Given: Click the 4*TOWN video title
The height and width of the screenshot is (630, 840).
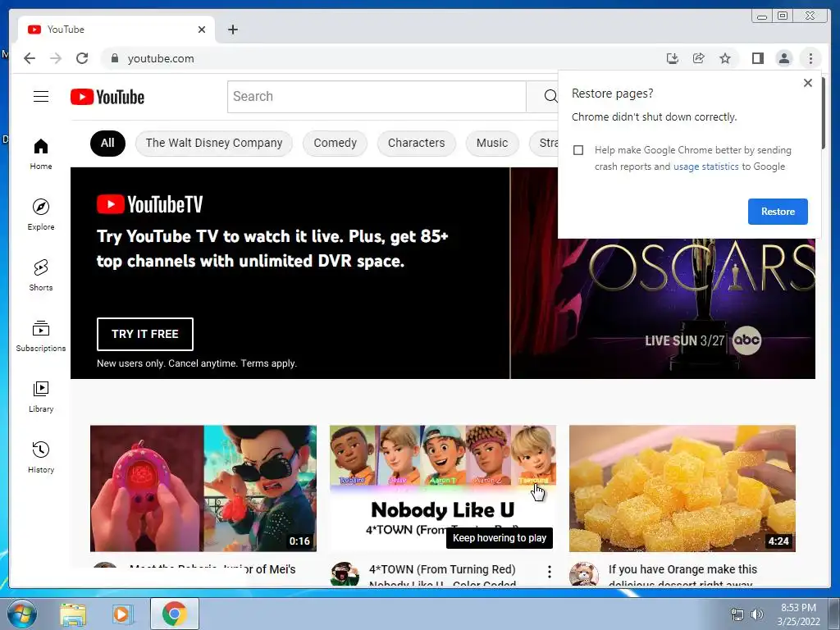Looking at the screenshot, I should coord(442,575).
